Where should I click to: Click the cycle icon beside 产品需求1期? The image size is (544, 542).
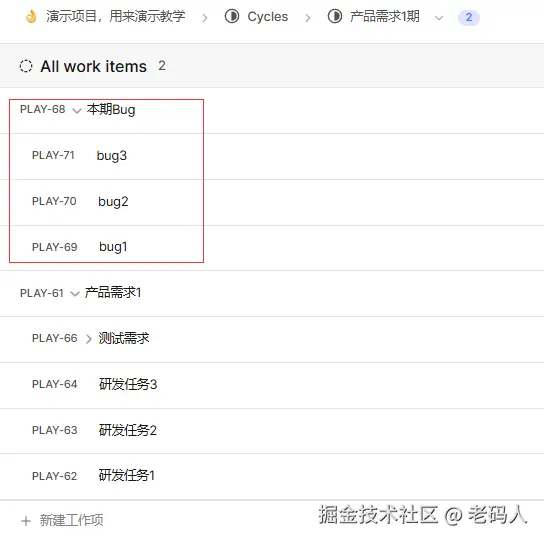coord(335,16)
